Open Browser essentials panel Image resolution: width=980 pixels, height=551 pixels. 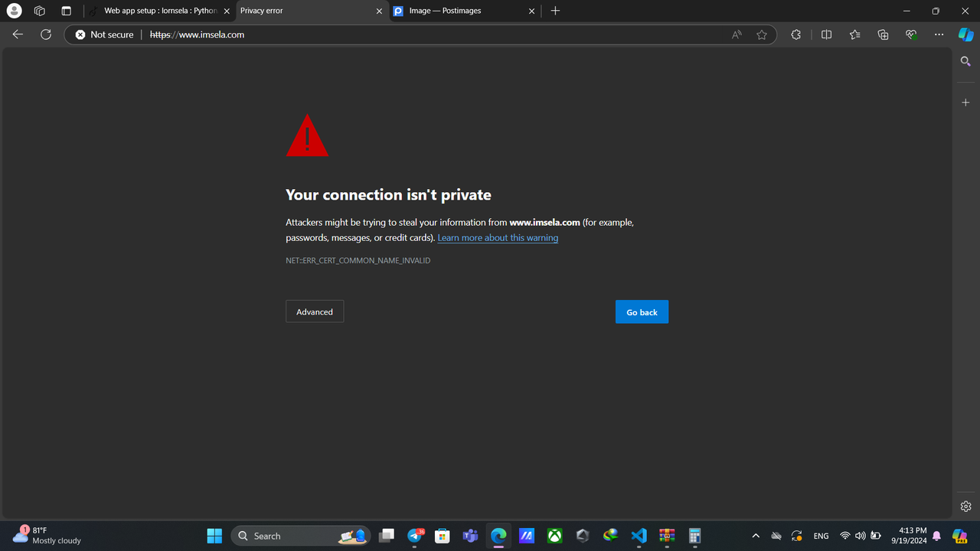(911, 34)
